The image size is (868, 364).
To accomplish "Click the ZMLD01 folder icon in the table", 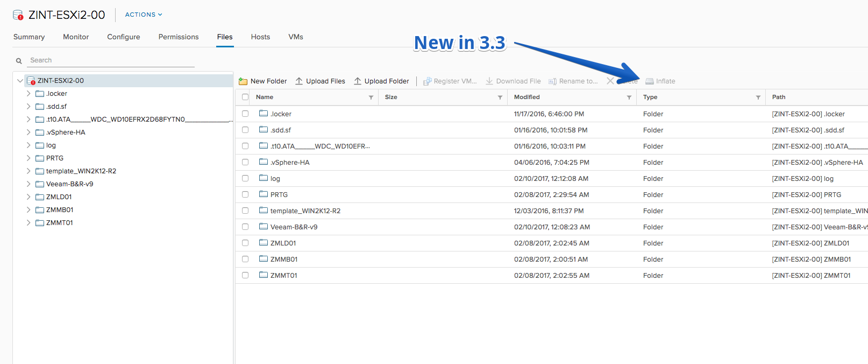I will tap(264, 243).
